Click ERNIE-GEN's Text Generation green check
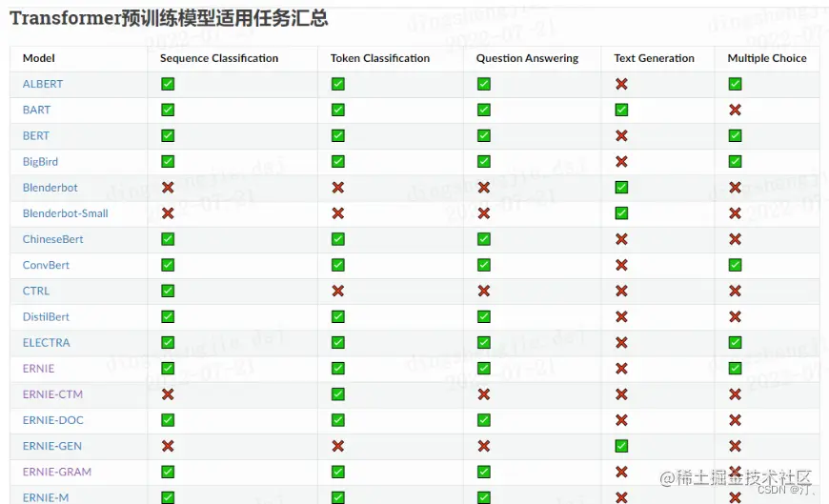This screenshot has width=829, height=504. click(621, 446)
